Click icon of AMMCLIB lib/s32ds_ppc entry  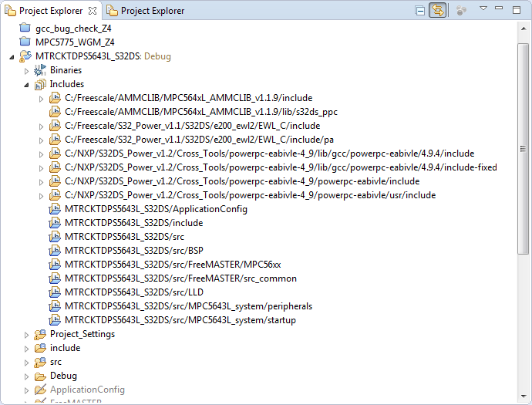point(55,112)
